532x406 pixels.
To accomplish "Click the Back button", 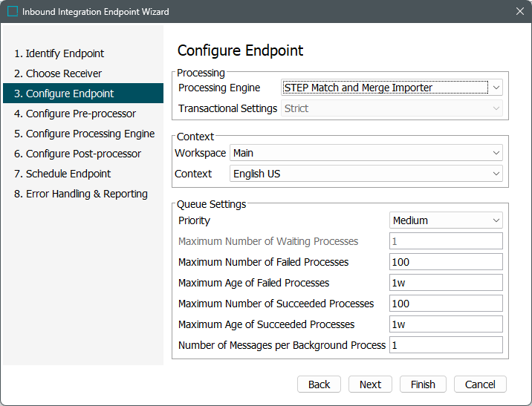I will pyautogui.click(x=319, y=384).
